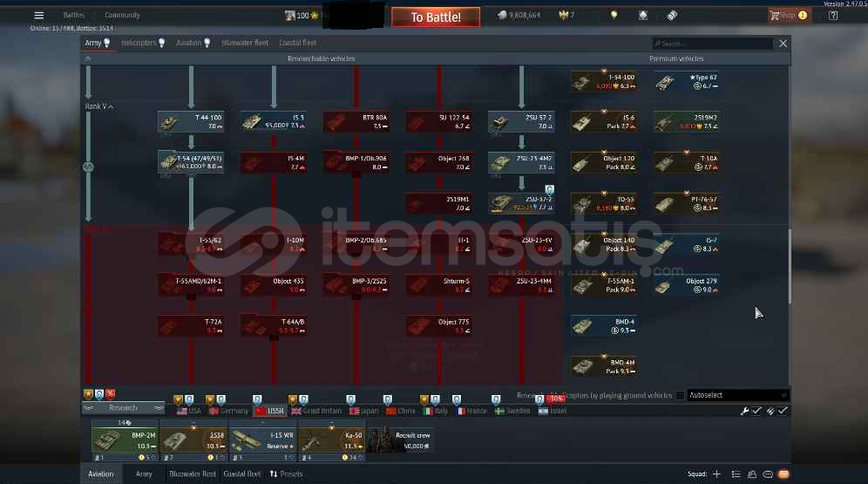Select premium Type 62 vehicle
The height and width of the screenshot is (484, 868).
click(x=687, y=81)
